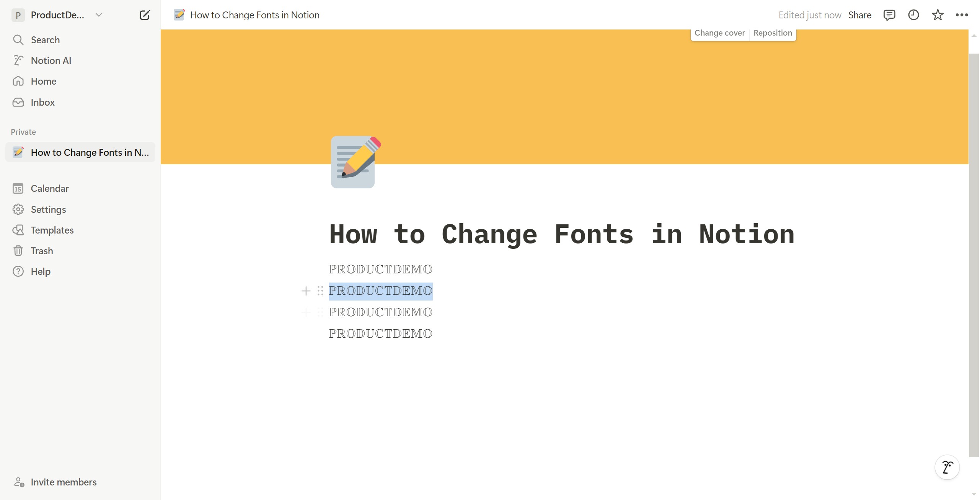Click the first PRODUCTDEMO line
980x500 pixels.
(381, 269)
